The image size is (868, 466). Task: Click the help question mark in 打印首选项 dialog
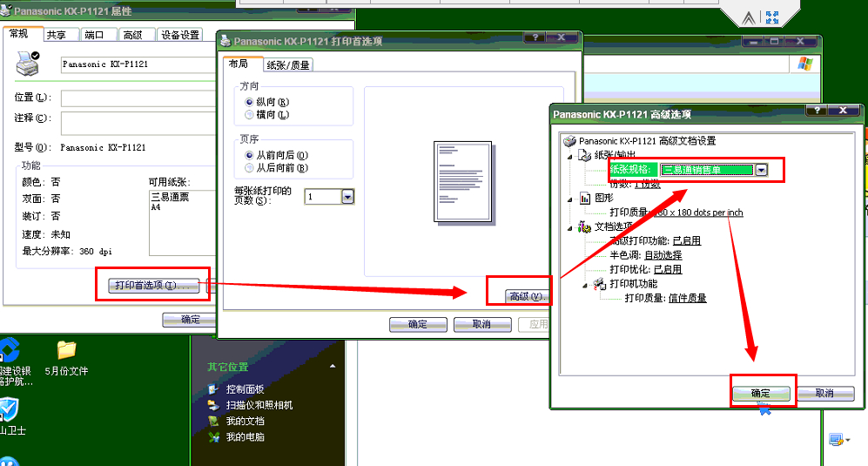pyautogui.click(x=535, y=37)
